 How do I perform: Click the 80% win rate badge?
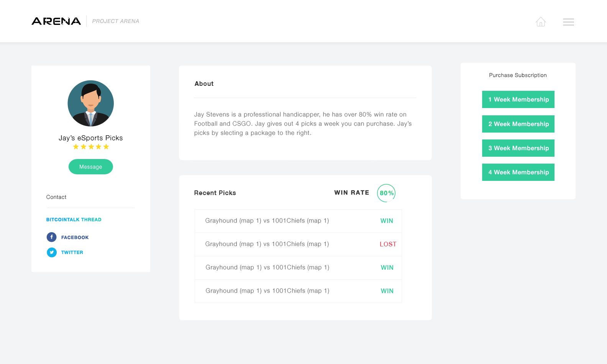[x=386, y=193]
